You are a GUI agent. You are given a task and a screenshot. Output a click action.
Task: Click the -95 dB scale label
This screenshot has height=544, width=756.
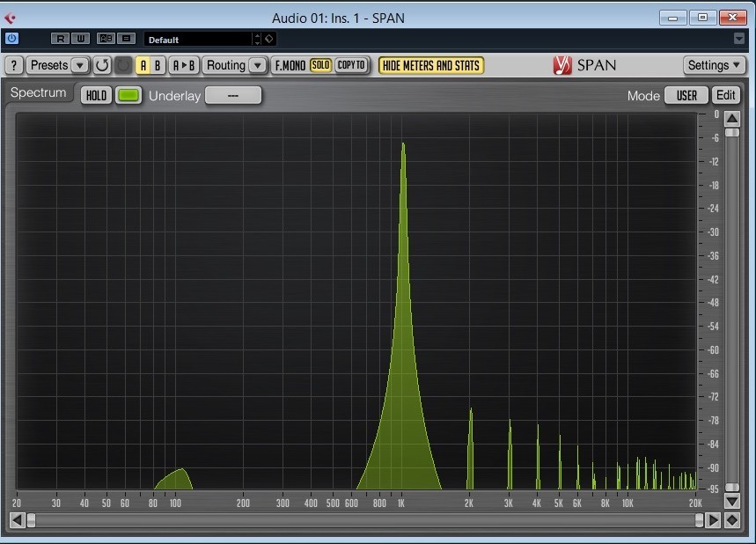713,489
